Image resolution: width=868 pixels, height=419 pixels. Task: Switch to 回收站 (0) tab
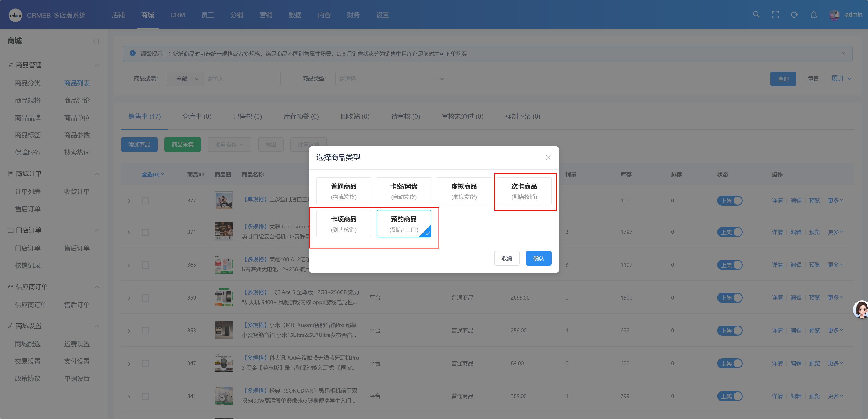point(355,116)
